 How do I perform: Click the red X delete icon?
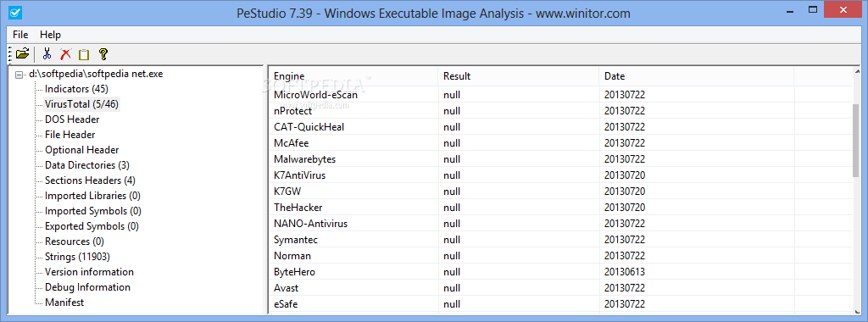[66, 53]
